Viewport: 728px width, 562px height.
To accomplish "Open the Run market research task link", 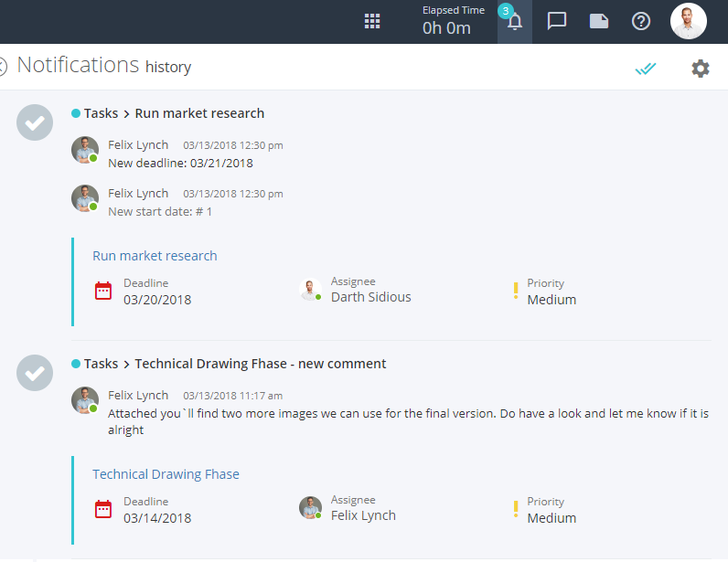I will (x=155, y=256).
